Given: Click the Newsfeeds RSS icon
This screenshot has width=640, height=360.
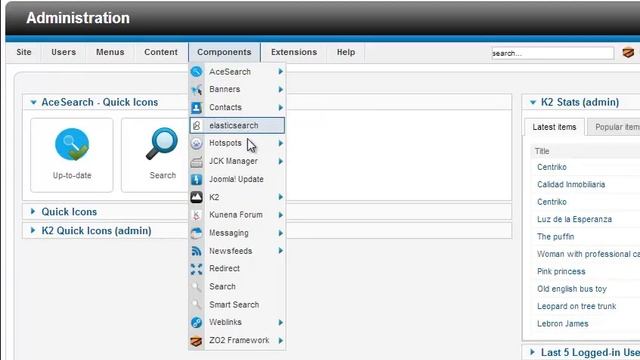Looking at the screenshot, I should tap(196, 251).
